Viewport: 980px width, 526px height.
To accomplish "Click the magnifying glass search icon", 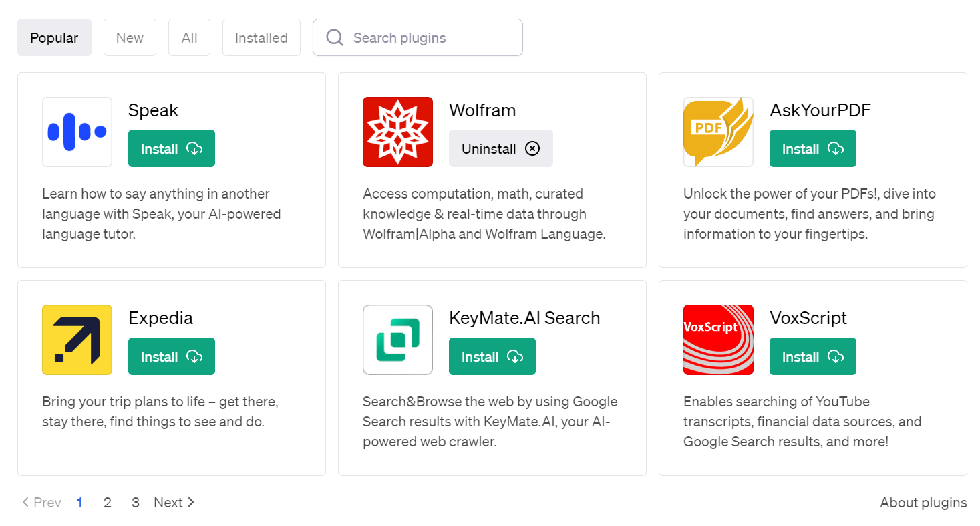I will click(334, 37).
